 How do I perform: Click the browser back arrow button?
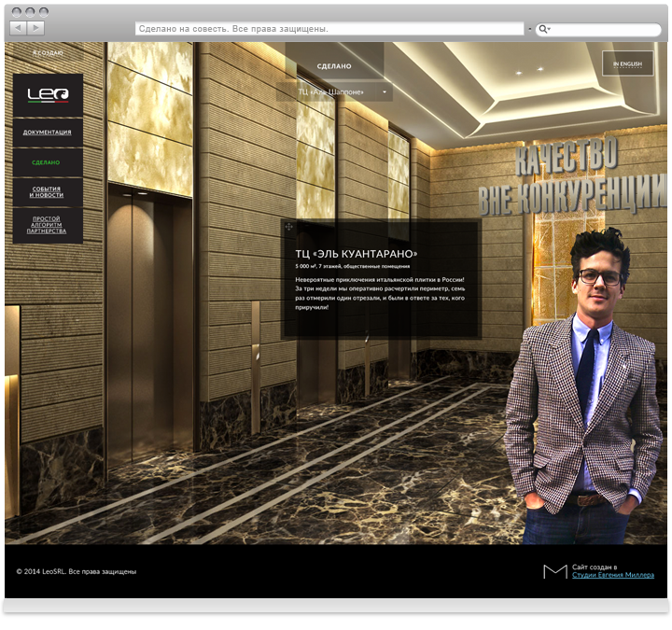click(x=17, y=29)
